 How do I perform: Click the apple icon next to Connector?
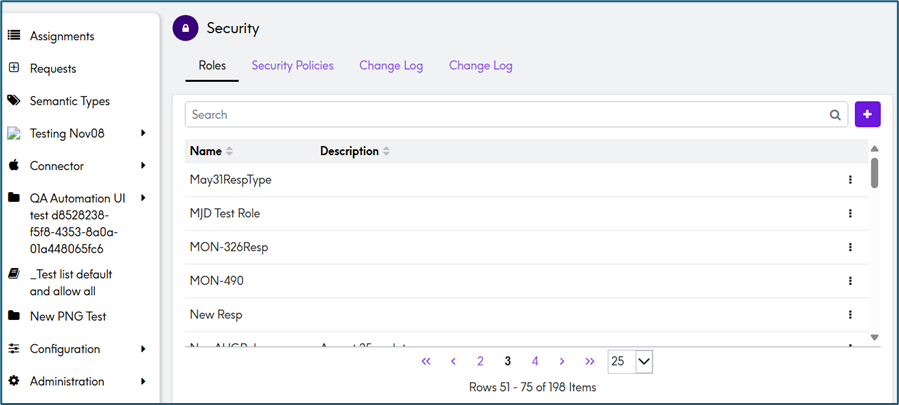(14, 166)
